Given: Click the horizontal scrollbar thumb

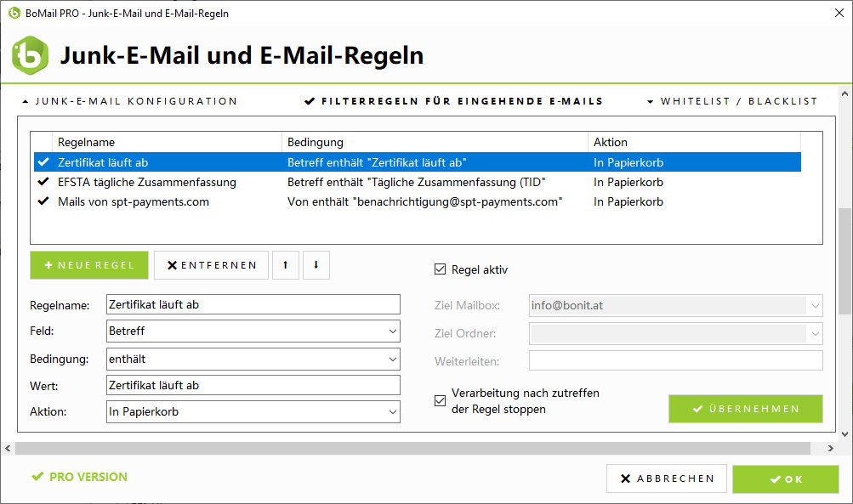Looking at the screenshot, I should click(x=413, y=449).
